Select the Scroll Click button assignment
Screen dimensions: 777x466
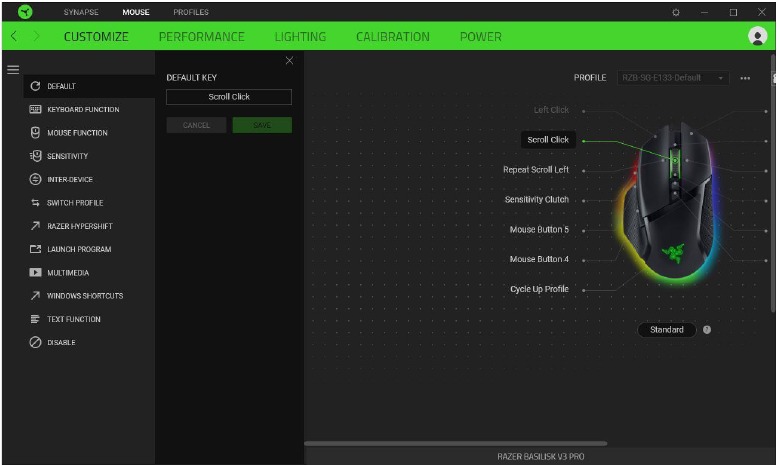548,140
